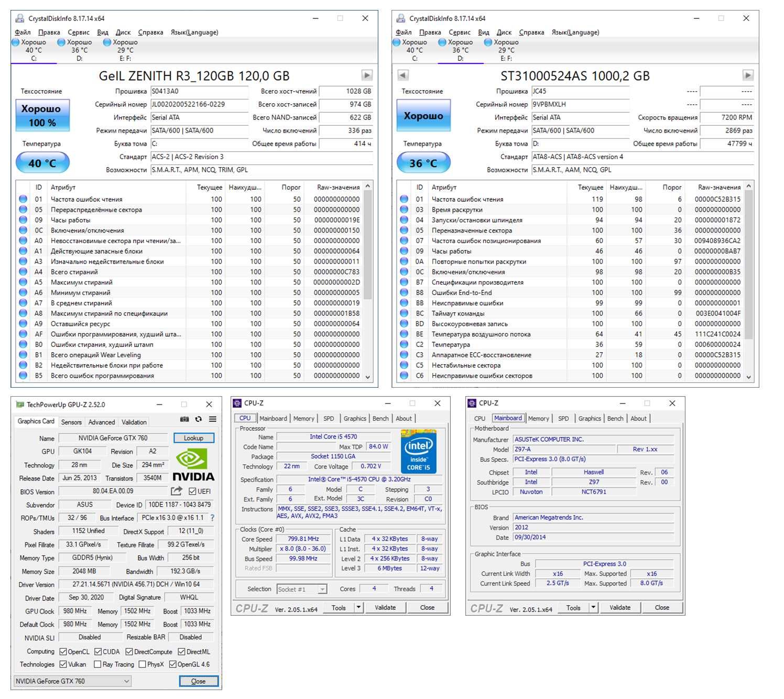
Task: Click the Close button in GPU-Z
Action: 198,681
